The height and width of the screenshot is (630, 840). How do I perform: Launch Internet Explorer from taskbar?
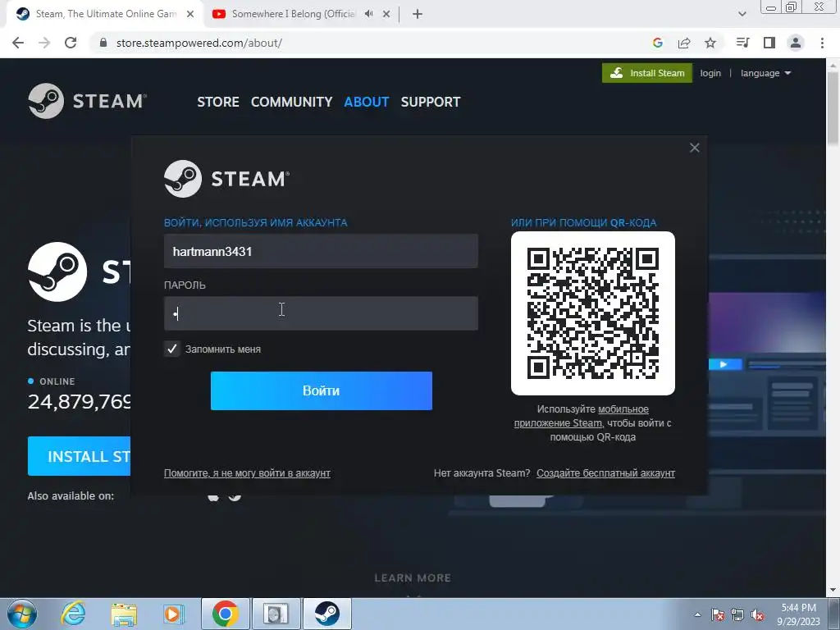(73, 614)
